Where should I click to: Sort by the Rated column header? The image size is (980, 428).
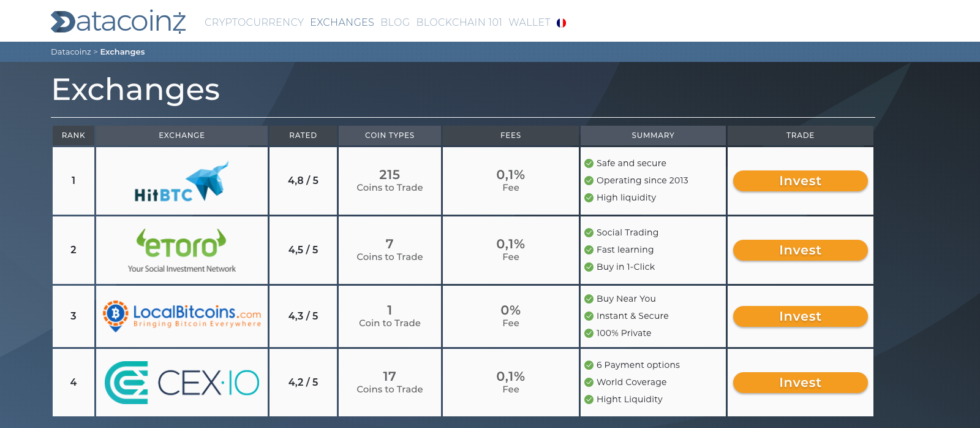tap(303, 136)
